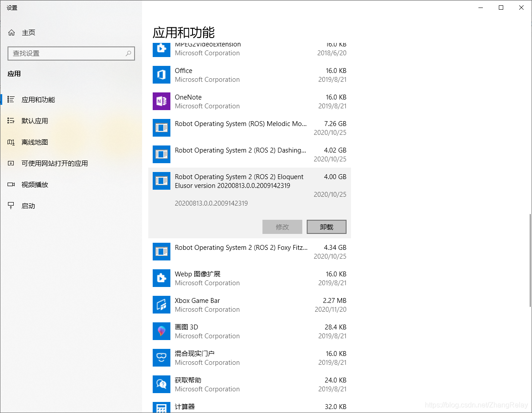Click the vertical scrollbar thumb
The width and height of the screenshot is (532, 413).
coord(530,260)
